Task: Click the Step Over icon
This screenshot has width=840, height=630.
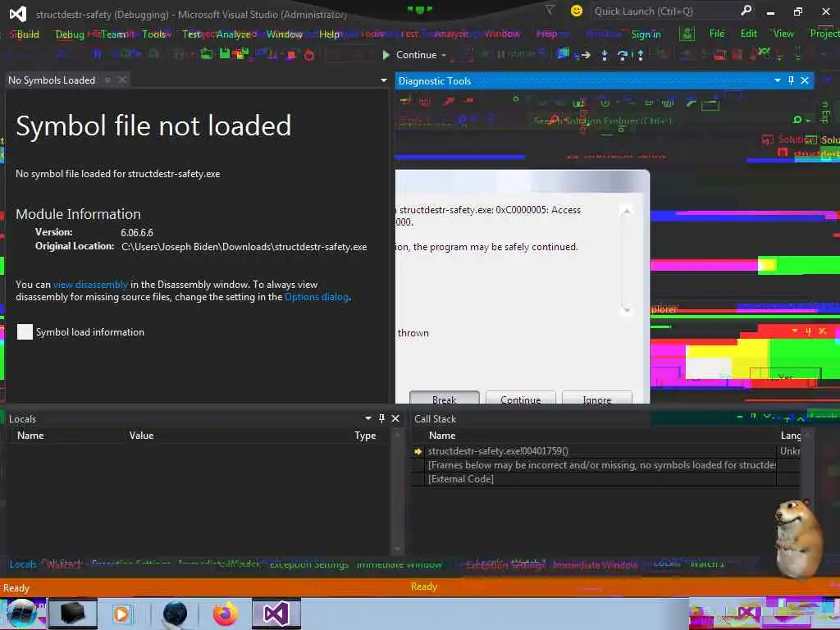Action: (623, 55)
